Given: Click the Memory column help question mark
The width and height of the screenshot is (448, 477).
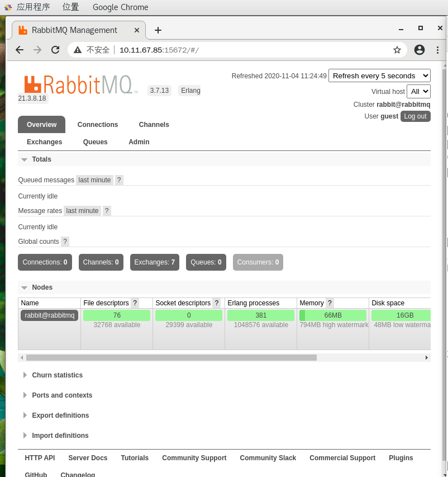Looking at the screenshot, I should pyautogui.click(x=330, y=303).
